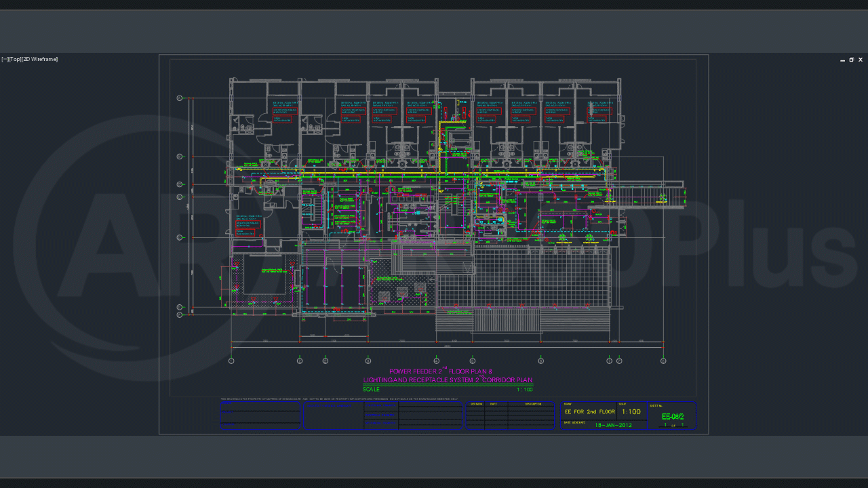Viewport: 868px width, 488px height.
Task: Click the green 'SCALE' label under the title
Action: point(371,389)
